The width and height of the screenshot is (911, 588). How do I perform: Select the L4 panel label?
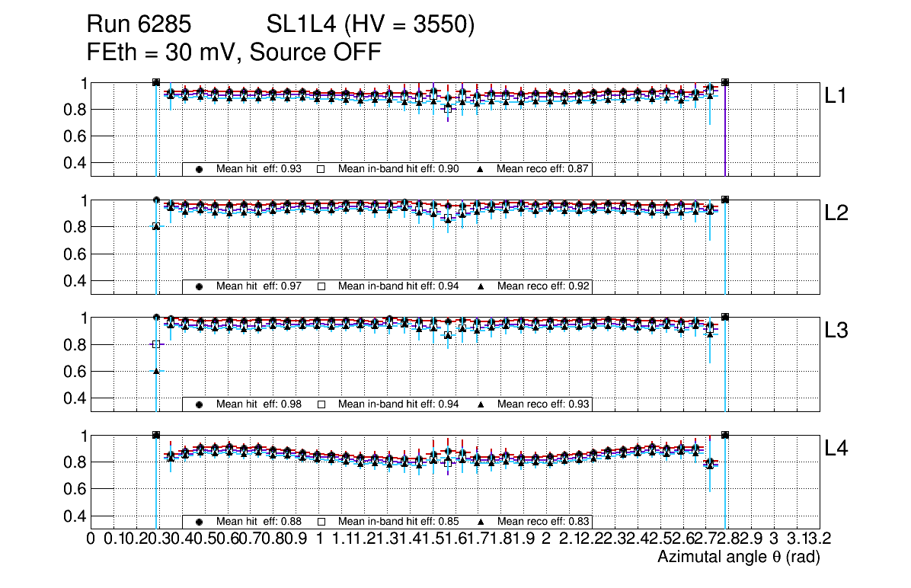(838, 449)
